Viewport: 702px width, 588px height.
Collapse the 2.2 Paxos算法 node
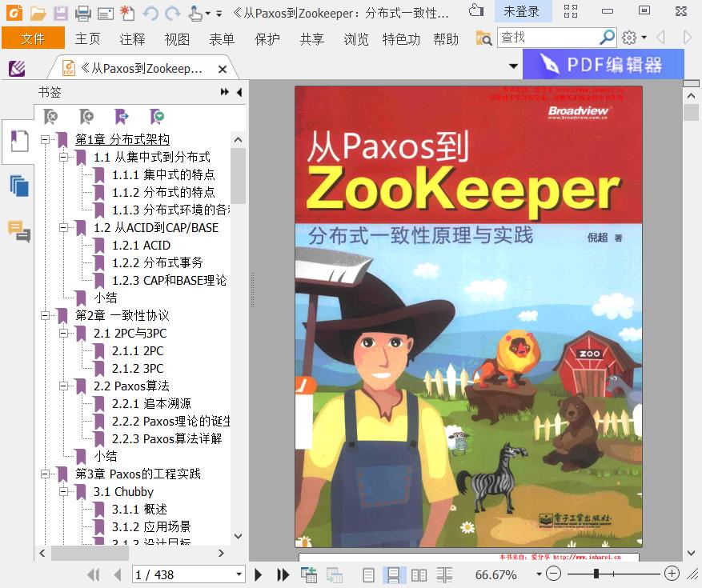[x=64, y=386]
